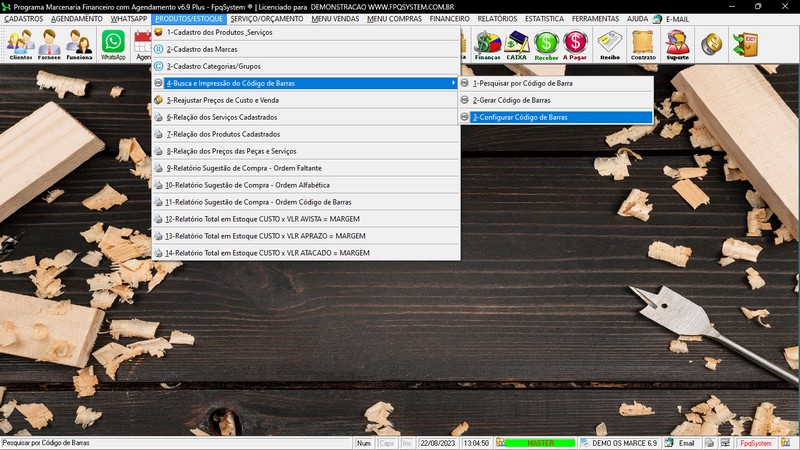This screenshot has width=800, height=450.
Task: Choose 1-Pesquisar por Código de Barra
Action: pos(556,83)
